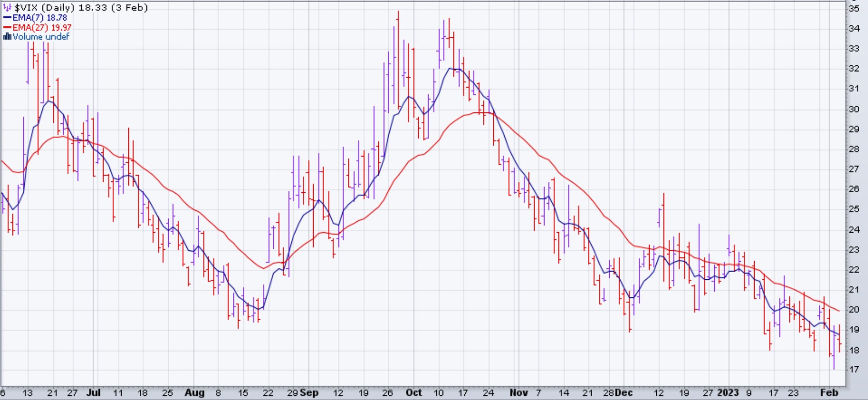Click the 35 value on the price axis
Viewport: 868px width, 400px height.
pos(854,8)
